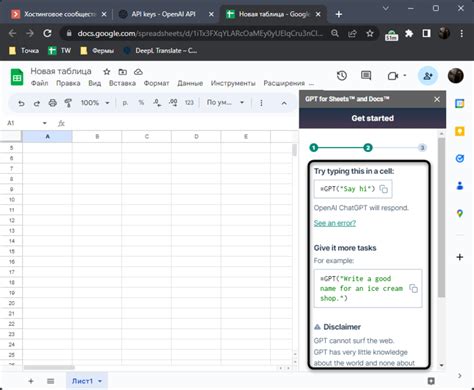Decrease decimal places
Image resolution: width=474 pixels, height=390 pixels.
[x=157, y=103]
